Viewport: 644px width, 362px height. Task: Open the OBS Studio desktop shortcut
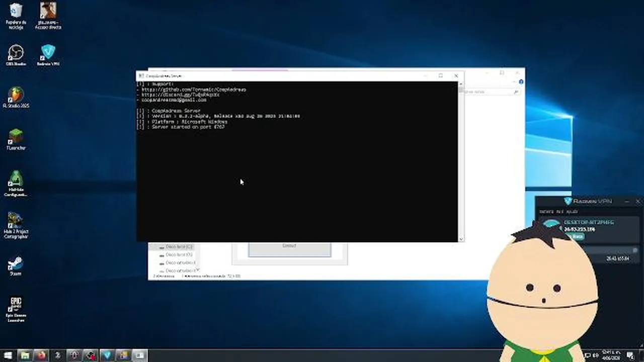coord(16,55)
